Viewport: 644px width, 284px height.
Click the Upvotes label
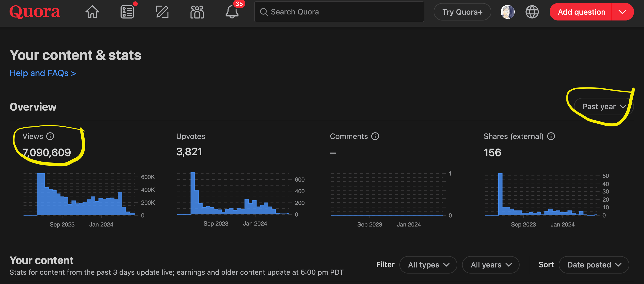(x=191, y=136)
